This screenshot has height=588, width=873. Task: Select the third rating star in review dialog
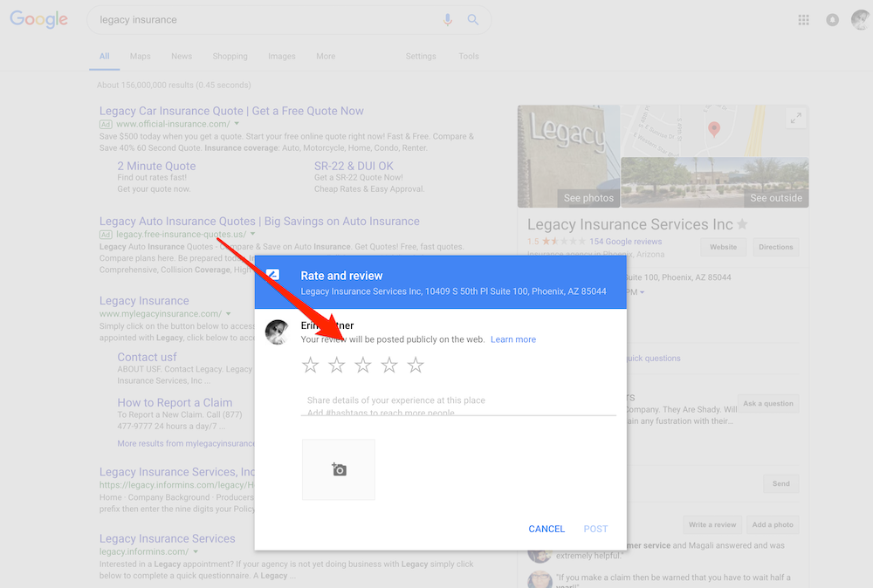coord(363,365)
